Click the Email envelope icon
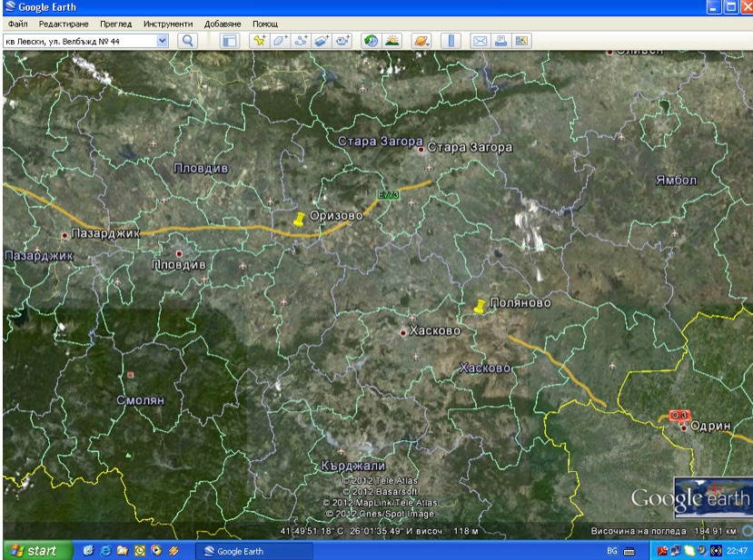753x560 pixels. [x=481, y=41]
